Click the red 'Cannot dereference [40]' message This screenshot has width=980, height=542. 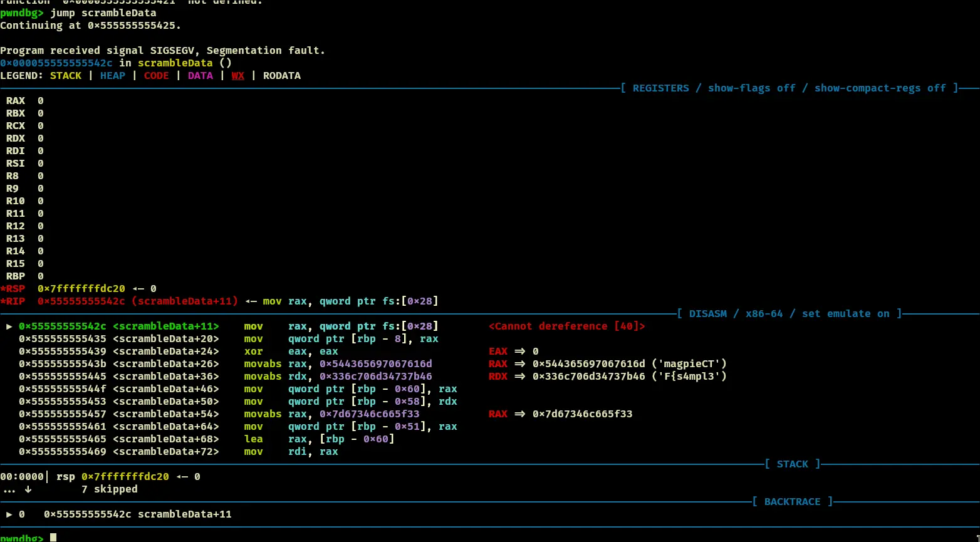(566, 326)
